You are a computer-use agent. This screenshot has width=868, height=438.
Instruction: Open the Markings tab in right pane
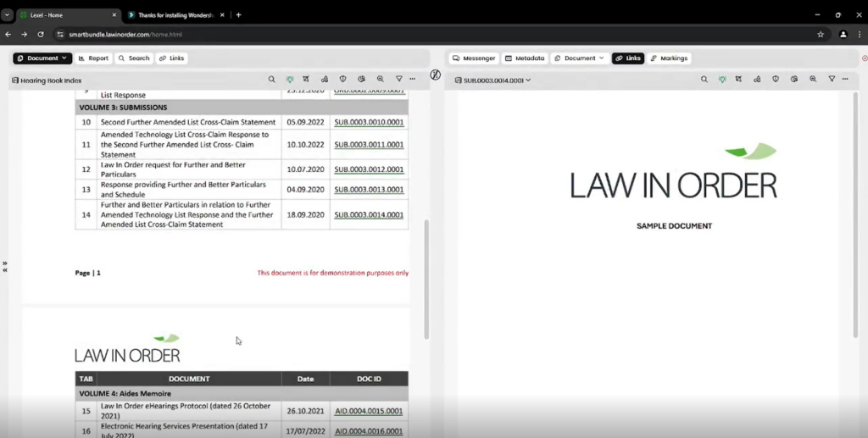click(669, 58)
